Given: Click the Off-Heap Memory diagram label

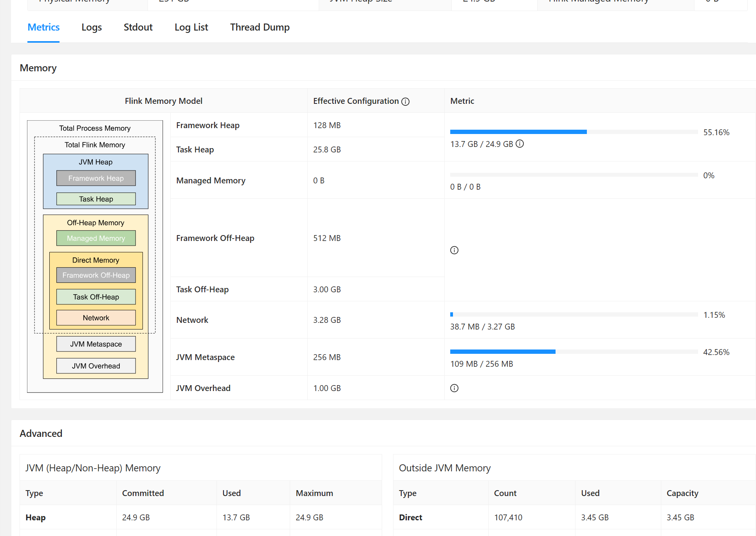Looking at the screenshot, I should (96, 223).
